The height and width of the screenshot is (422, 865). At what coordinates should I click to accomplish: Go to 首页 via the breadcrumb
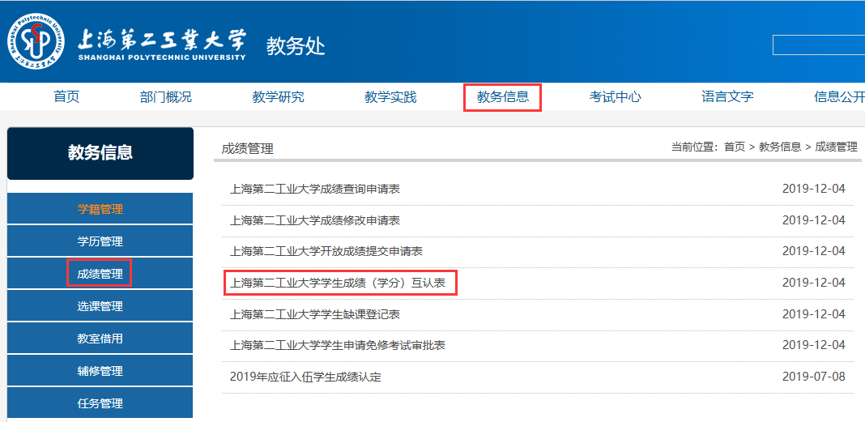pos(734,147)
